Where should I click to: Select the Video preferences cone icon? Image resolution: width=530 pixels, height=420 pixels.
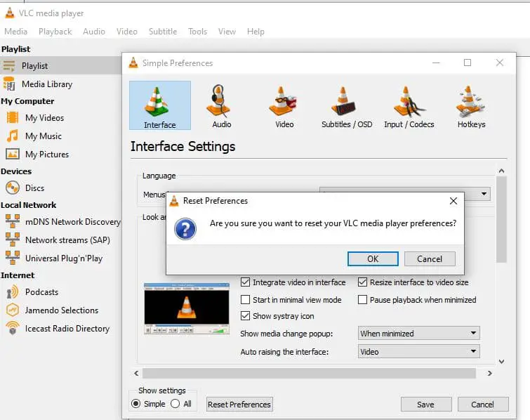[284, 107]
